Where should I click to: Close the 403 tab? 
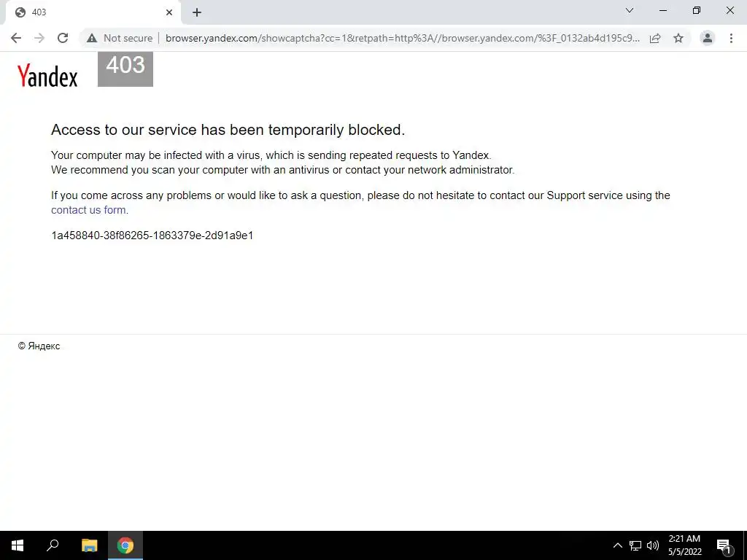[x=169, y=12]
